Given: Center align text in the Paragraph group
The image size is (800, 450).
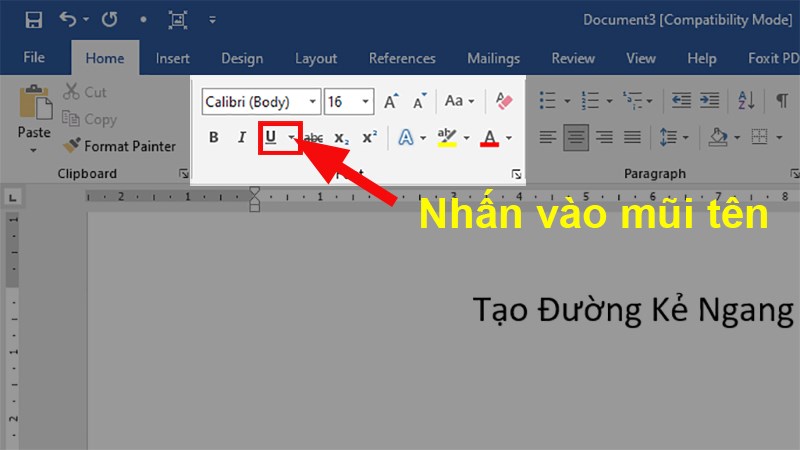Looking at the screenshot, I should click(x=576, y=137).
